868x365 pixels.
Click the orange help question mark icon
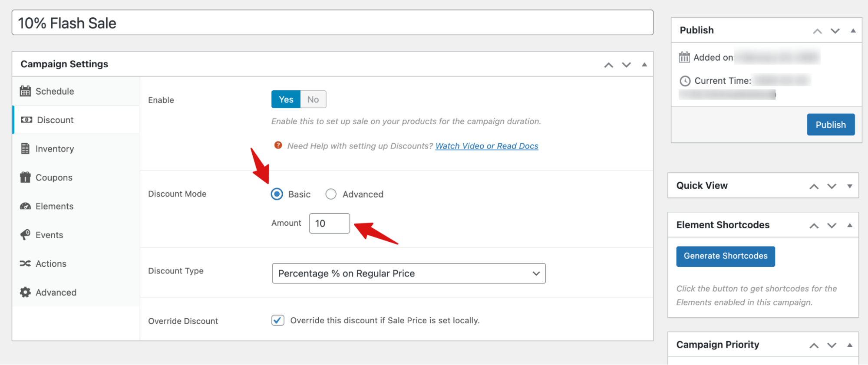(278, 145)
